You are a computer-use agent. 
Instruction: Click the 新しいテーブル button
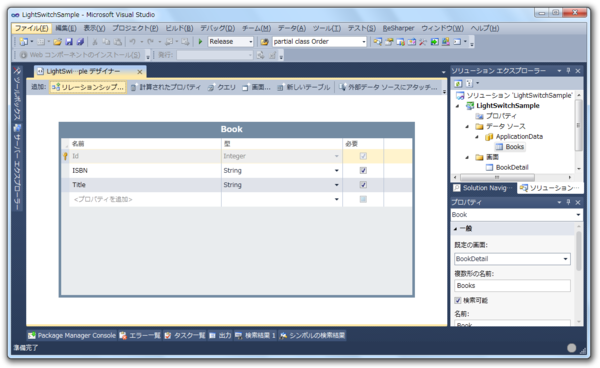pos(304,87)
